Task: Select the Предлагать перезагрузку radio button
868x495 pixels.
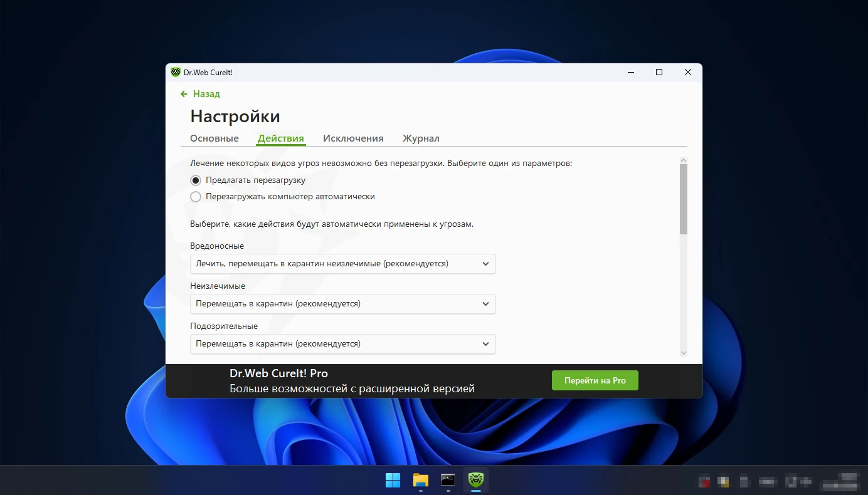Action: pyautogui.click(x=196, y=180)
